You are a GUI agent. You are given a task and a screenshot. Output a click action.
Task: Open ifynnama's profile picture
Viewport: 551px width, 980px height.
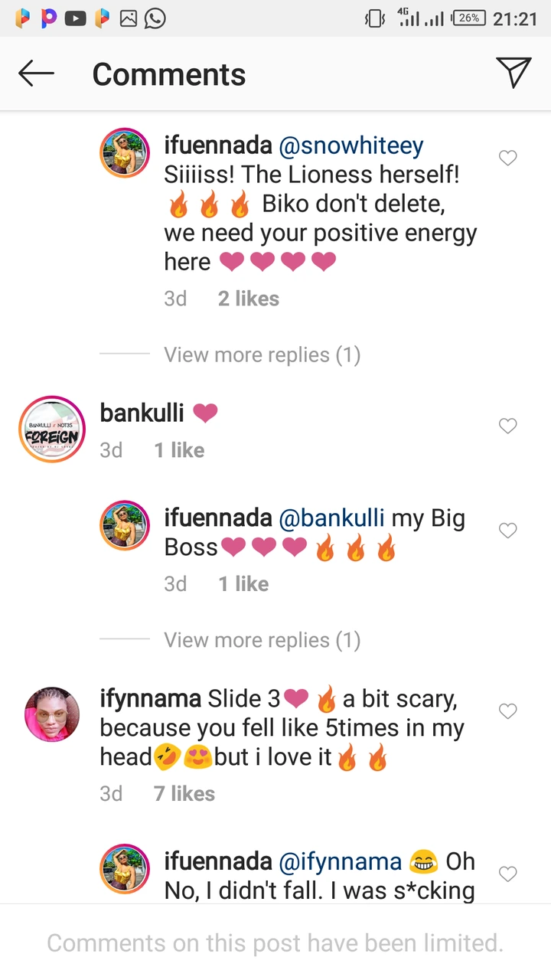[52, 714]
